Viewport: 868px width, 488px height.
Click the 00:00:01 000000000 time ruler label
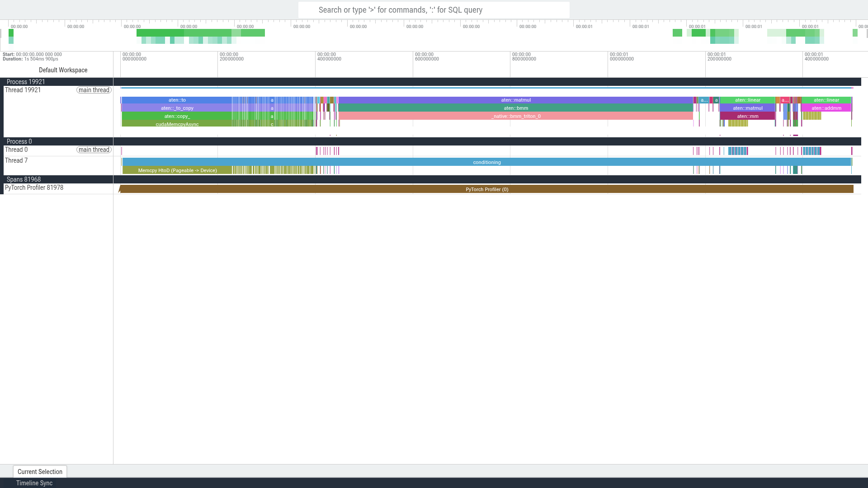click(622, 56)
